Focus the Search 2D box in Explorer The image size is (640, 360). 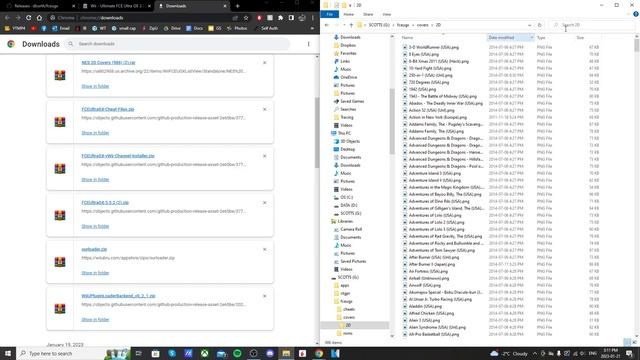coord(591,25)
